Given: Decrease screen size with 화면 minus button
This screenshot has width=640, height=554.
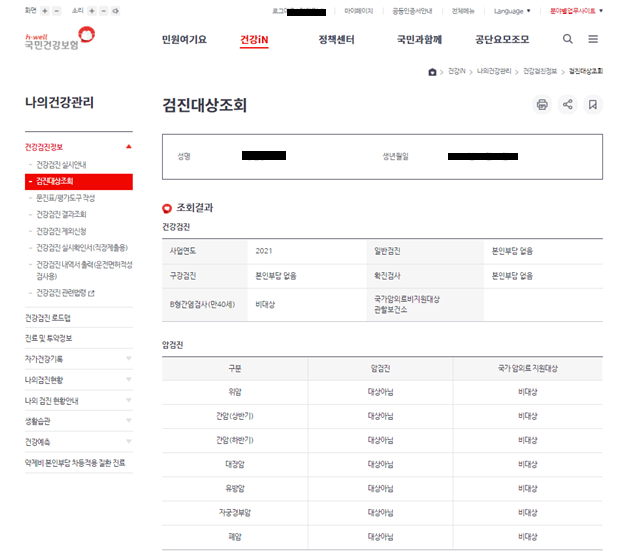Looking at the screenshot, I should point(57,11).
